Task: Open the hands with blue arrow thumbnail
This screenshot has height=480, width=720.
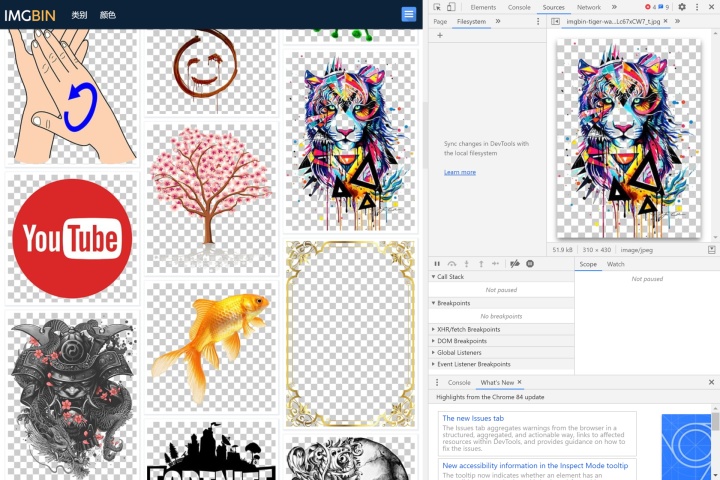Action: click(72, 96)
